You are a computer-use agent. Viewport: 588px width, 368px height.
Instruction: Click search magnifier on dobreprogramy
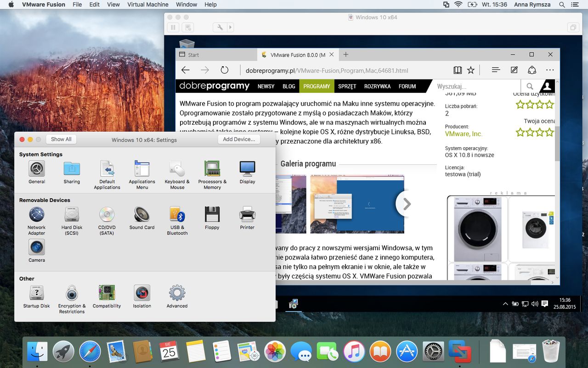pyautogui.click(x=530, y=86)
